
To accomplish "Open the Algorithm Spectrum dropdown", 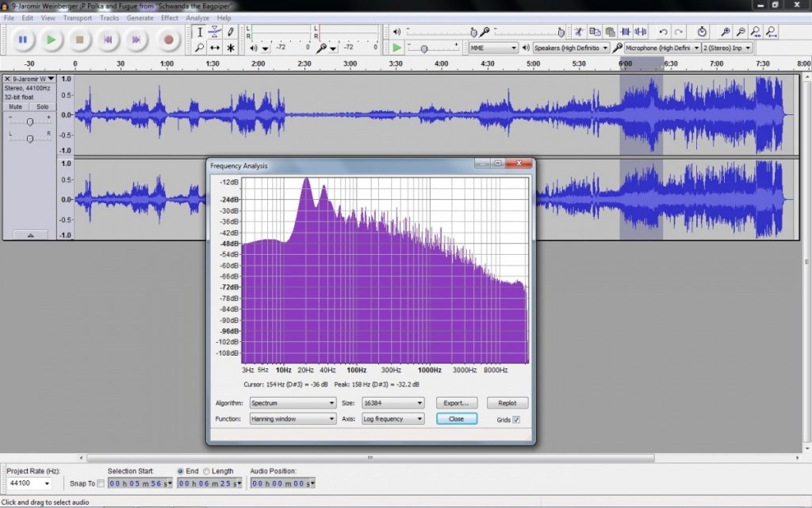I will point(293,402).
